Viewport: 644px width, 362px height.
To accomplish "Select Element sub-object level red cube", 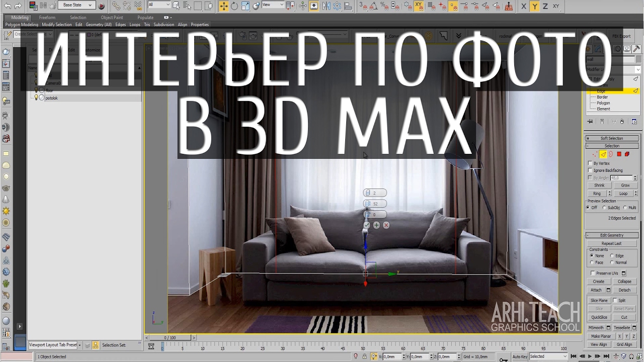I will tap(627, 154).
